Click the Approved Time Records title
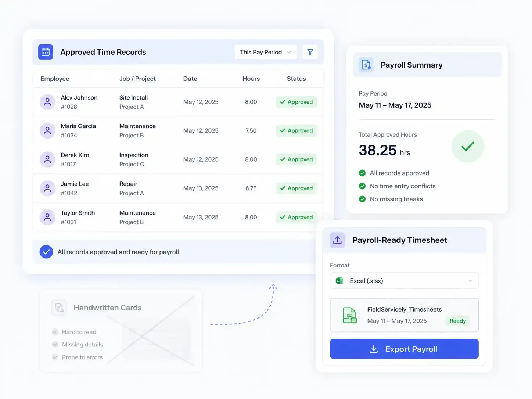 [103, 52]
